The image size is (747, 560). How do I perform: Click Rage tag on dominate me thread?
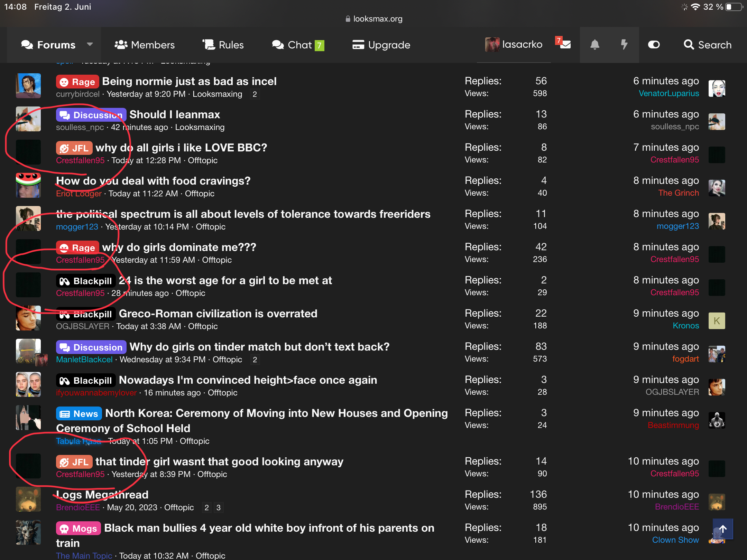pyautogui.click(x=77, y=248)
